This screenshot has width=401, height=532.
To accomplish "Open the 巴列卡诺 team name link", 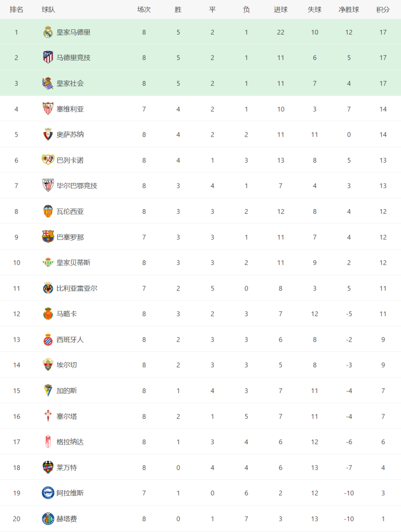I will coord(70,160).
